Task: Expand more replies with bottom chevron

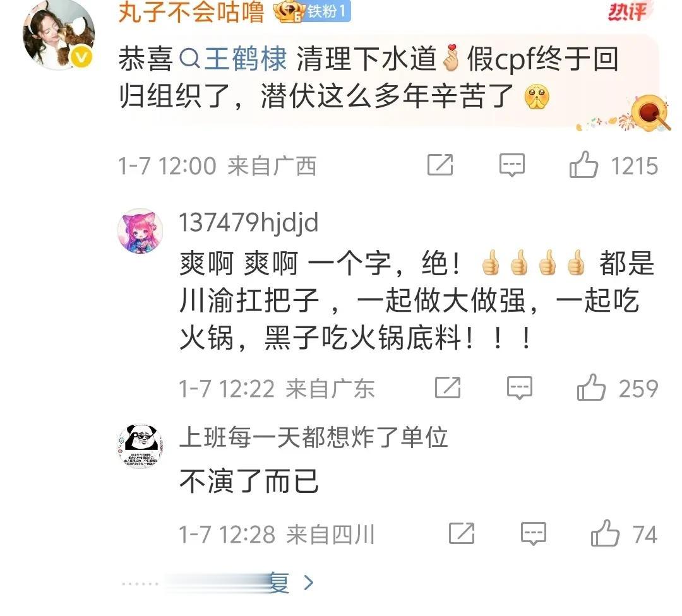Action: pyautogui.click(x=308, y=583)
